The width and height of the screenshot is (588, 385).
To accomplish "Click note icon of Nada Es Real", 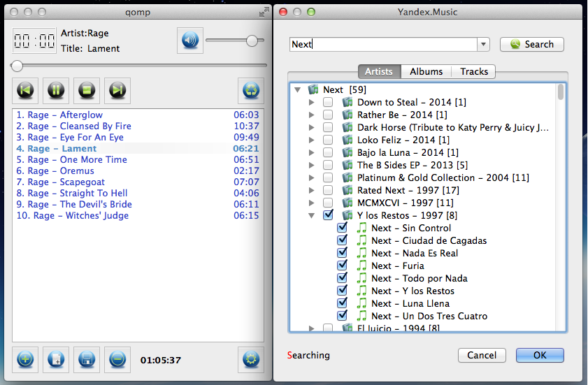I will pyautogui.click(x=361, y=253).
